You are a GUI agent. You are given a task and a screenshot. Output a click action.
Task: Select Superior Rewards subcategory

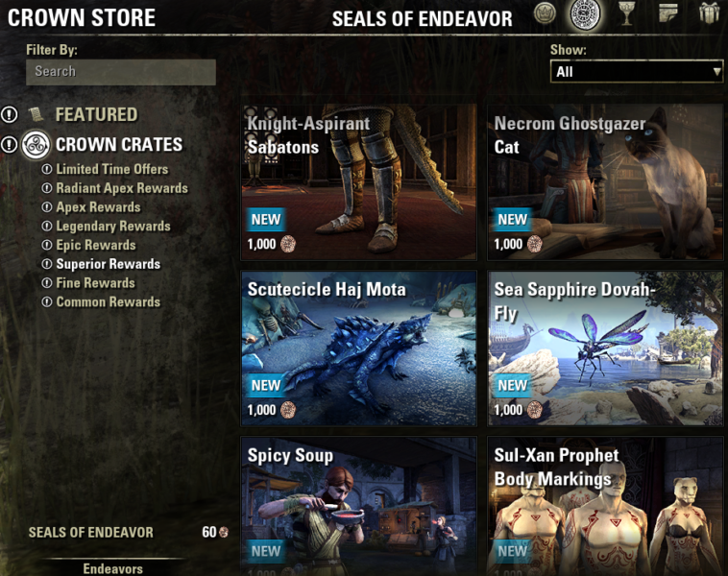(x=109, y=264)
